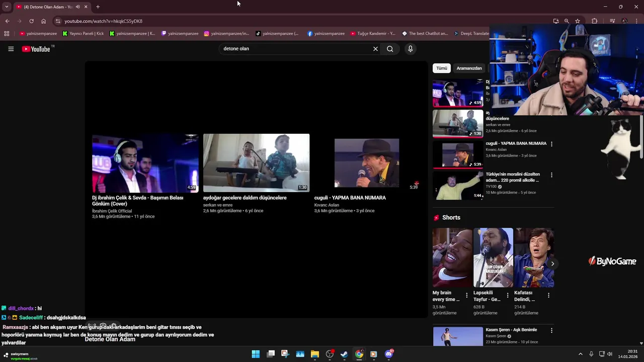Image resolution: width=644 pixels, height=362 pixels.
Task: Open the Dj İbrahim sidebar thumbnail
Action: pyautogui.click(x=458, y=93)
